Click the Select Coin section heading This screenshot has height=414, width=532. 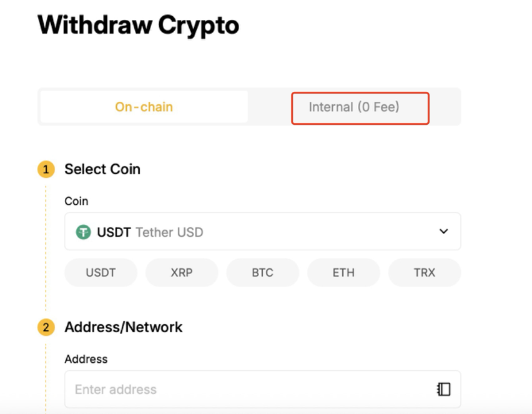click(102, 169)
